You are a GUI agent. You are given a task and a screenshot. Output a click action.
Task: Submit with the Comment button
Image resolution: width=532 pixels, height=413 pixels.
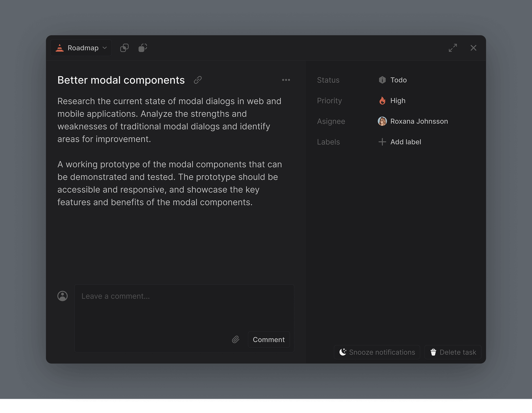[x=269, y=339]
